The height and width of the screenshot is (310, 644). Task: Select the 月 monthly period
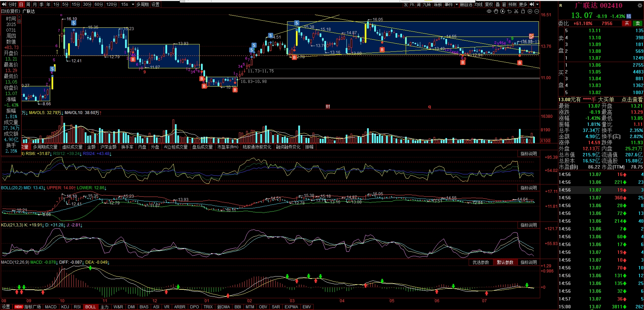(35, 4)
